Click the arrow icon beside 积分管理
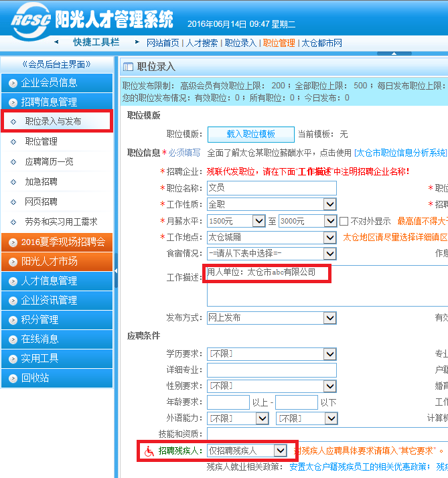Image resolution: width=448 pixels, height=478 pixels. click(13, 320)
